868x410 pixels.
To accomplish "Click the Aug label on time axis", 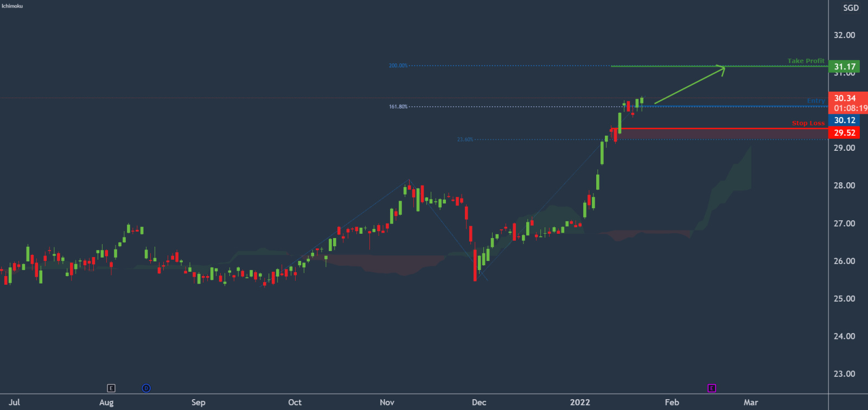I will click(x=106, y=402).
